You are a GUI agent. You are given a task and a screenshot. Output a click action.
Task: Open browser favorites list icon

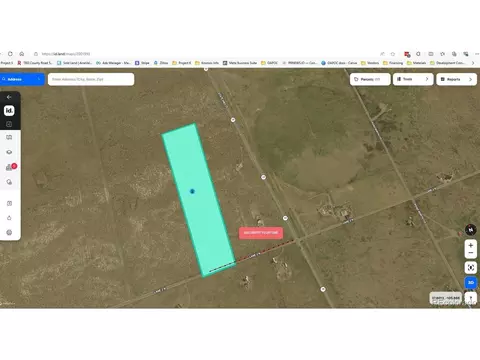coord(442,54)
